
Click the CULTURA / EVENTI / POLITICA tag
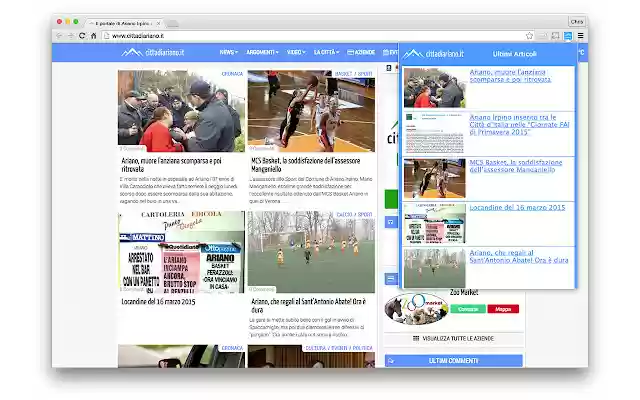339,348
